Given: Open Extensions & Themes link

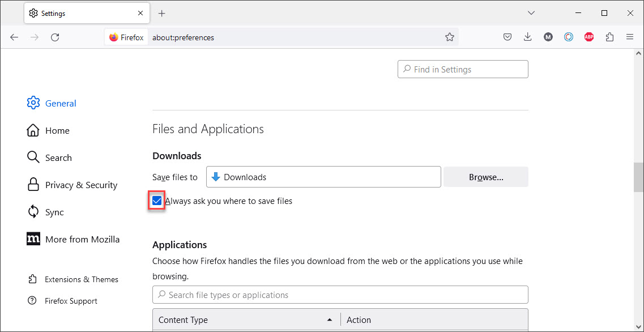Looking at the screenshot, I should coord(81,280).
